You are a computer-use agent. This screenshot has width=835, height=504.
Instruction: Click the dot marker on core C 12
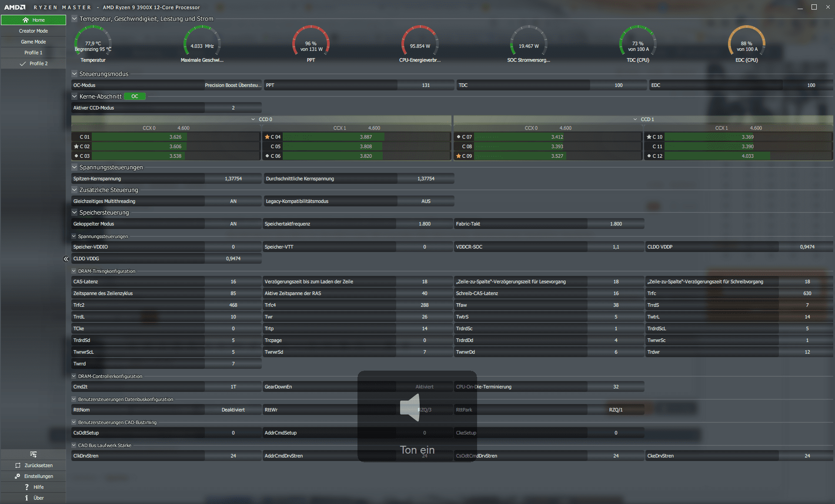pos(649,156)
